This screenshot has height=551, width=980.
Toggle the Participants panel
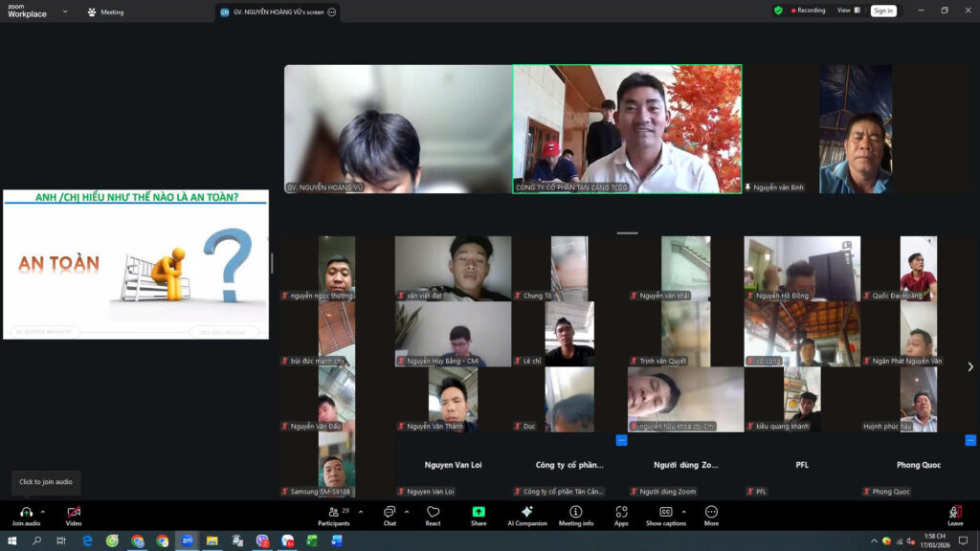[333, 512]
